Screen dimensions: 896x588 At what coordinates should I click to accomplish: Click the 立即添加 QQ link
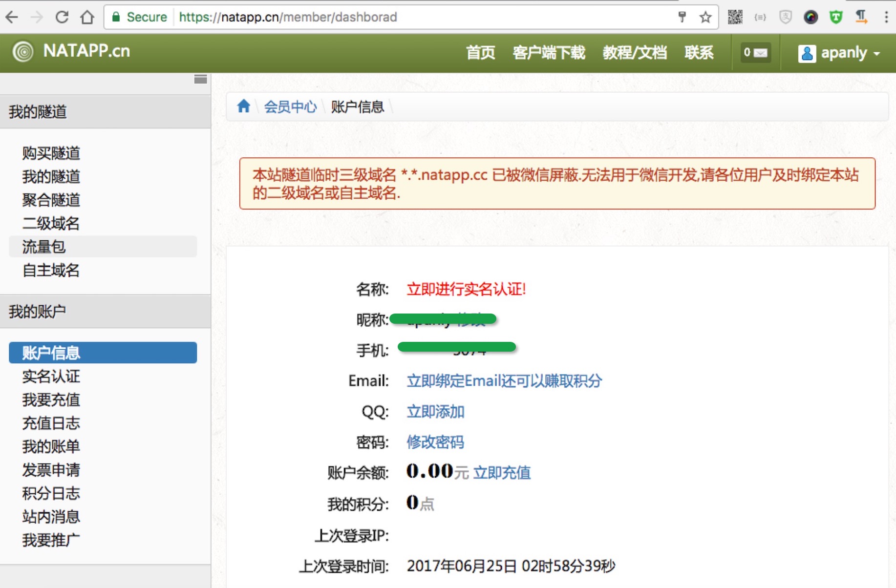[x=435, y=412]
